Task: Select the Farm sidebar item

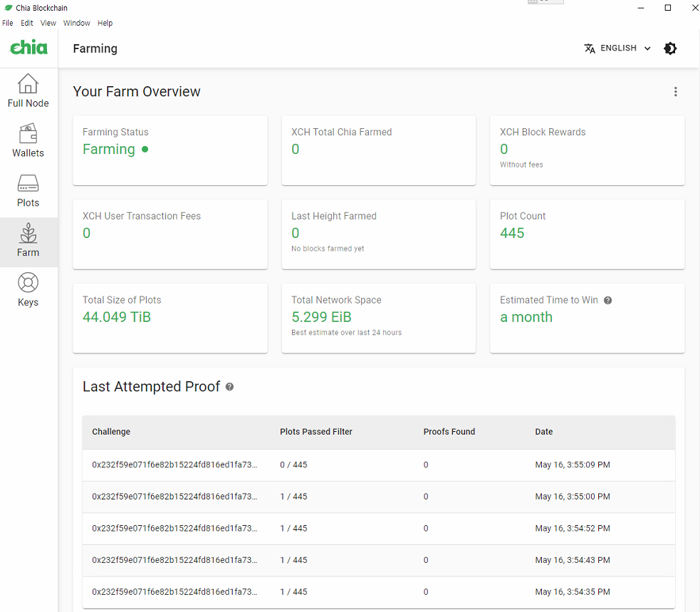Action: point(28,242)
